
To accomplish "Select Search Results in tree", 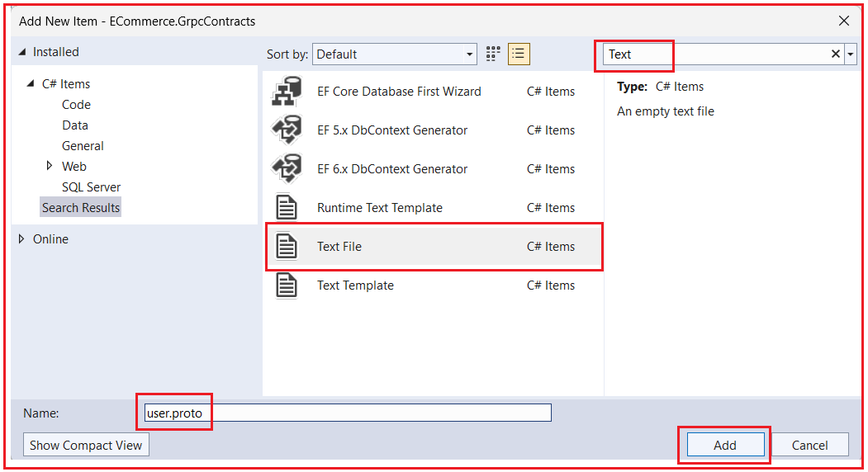I will [x=81, y=207].
